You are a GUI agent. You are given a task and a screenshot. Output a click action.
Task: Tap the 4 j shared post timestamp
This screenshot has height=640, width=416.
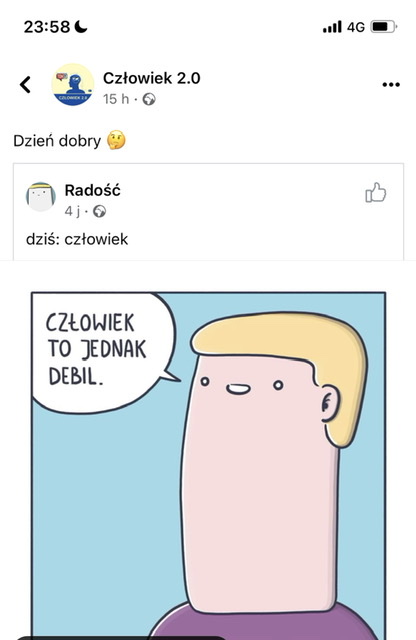pos(73,211)
